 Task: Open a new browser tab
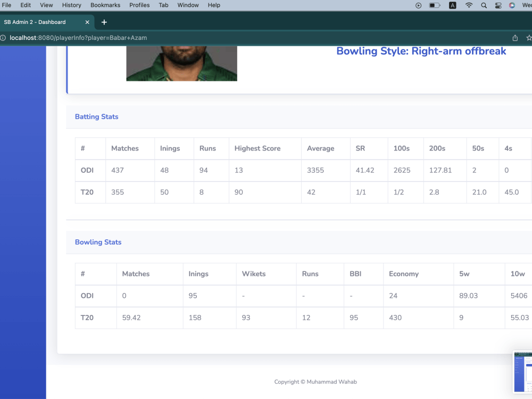point(104,22)
